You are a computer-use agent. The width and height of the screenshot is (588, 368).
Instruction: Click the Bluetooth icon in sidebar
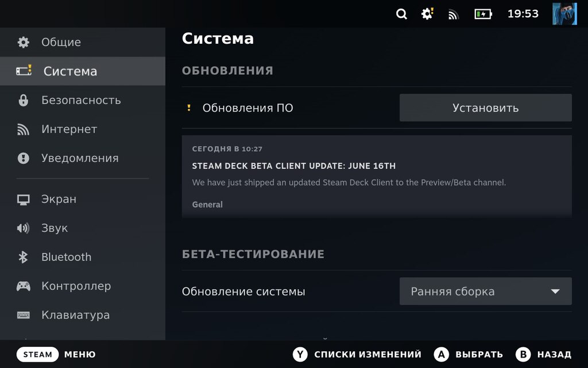click(23, 257)
